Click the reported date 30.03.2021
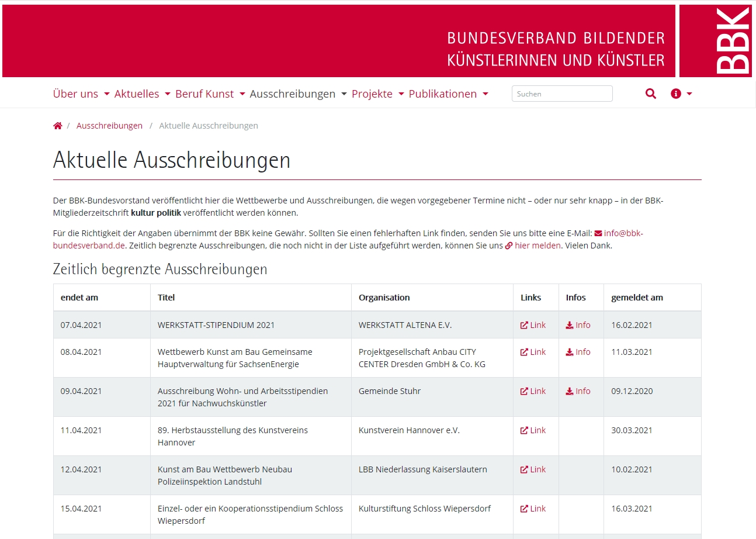This screenshot has height=539, width=756. [632, 430]
